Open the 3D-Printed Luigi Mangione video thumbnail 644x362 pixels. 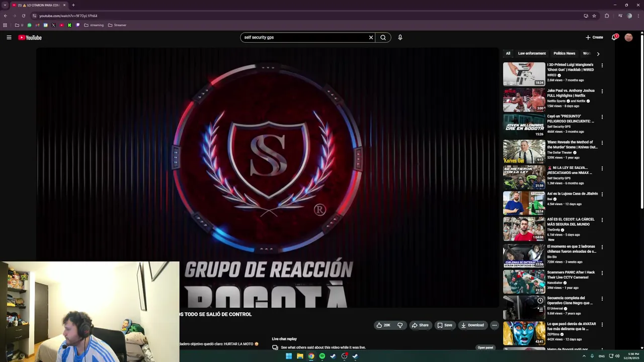(x=524, y=74)
